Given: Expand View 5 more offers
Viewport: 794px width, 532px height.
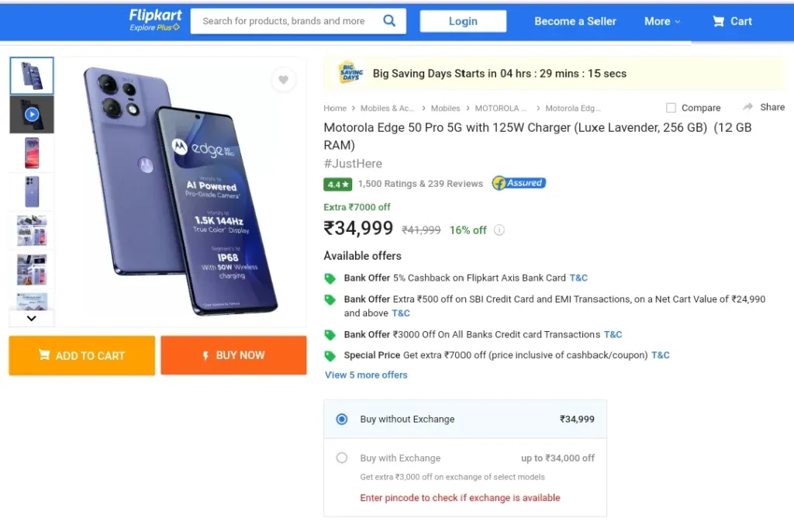Looking at the screenshot, I should pyautogui.click(x=366, y=375).
